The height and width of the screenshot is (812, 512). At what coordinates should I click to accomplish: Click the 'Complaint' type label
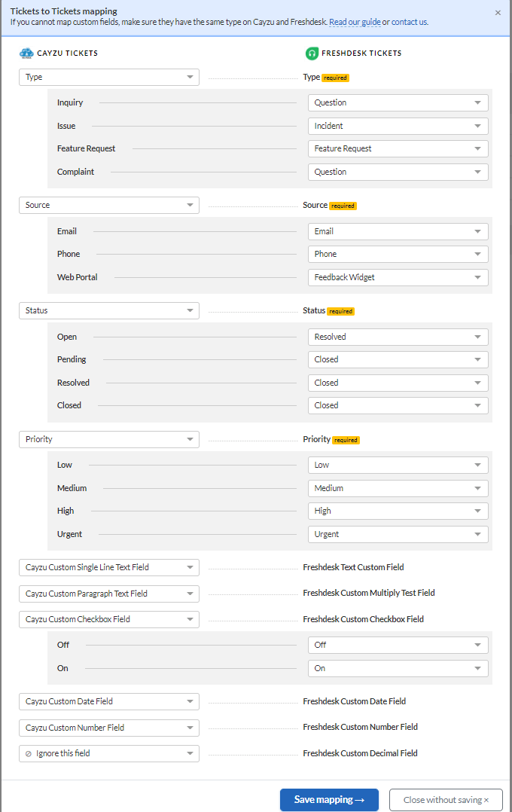pos(75,172)
